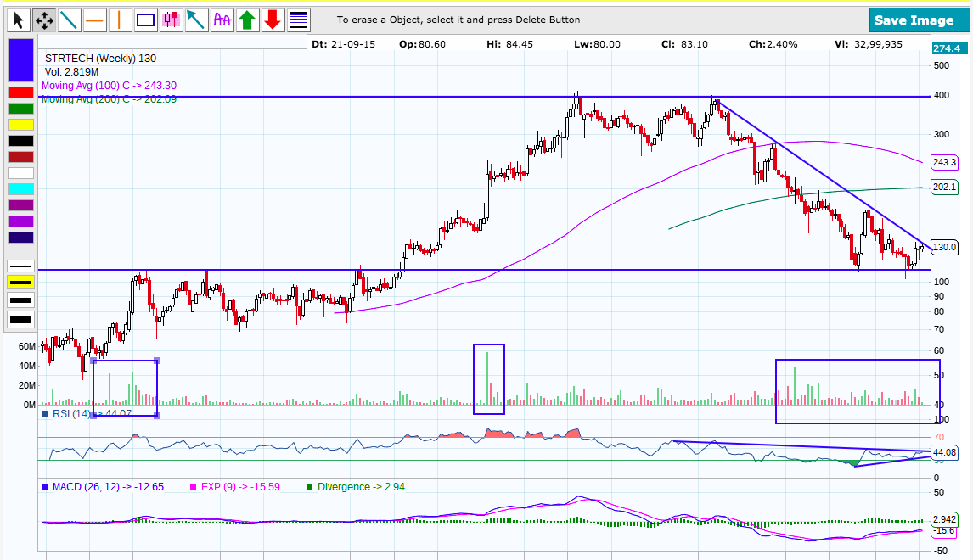
Task: Pick the black color swatch
Action: 21,141
